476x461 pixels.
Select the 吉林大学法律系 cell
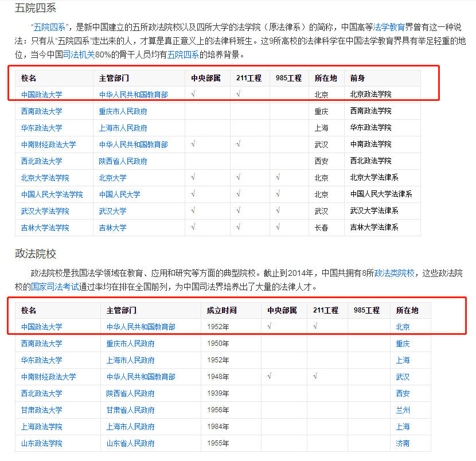[383, 228]
